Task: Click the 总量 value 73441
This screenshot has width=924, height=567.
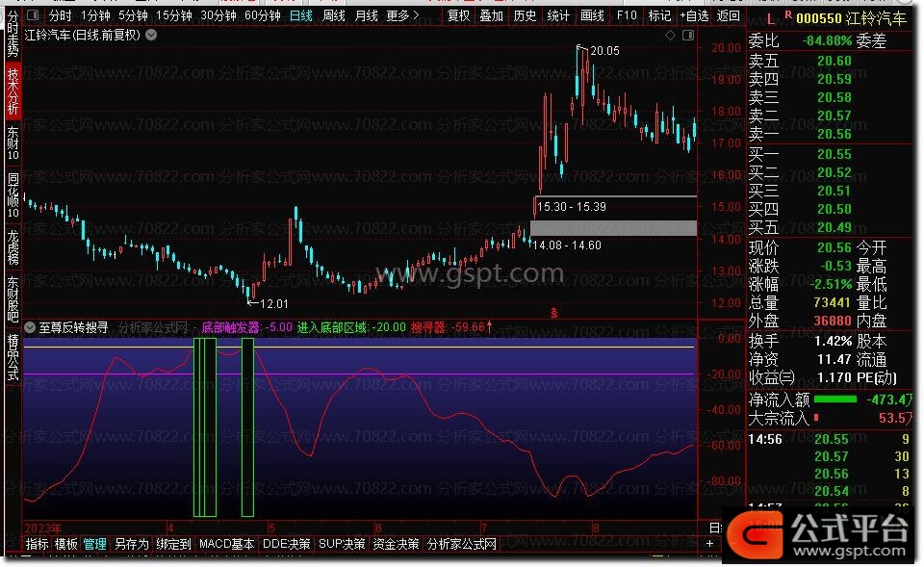Action: pos(832,303)
